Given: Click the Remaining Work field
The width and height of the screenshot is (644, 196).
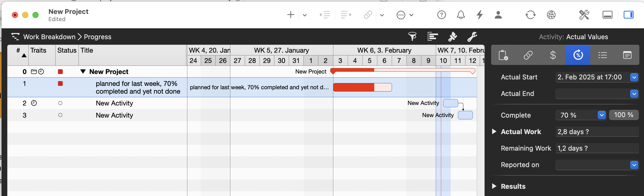Looking at the screenshot, I should tap(597, 148).
